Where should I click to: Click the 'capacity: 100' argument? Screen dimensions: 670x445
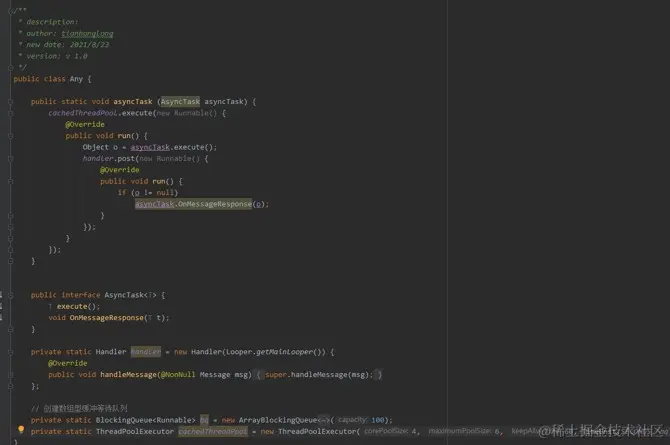click(x=361, y=420)
